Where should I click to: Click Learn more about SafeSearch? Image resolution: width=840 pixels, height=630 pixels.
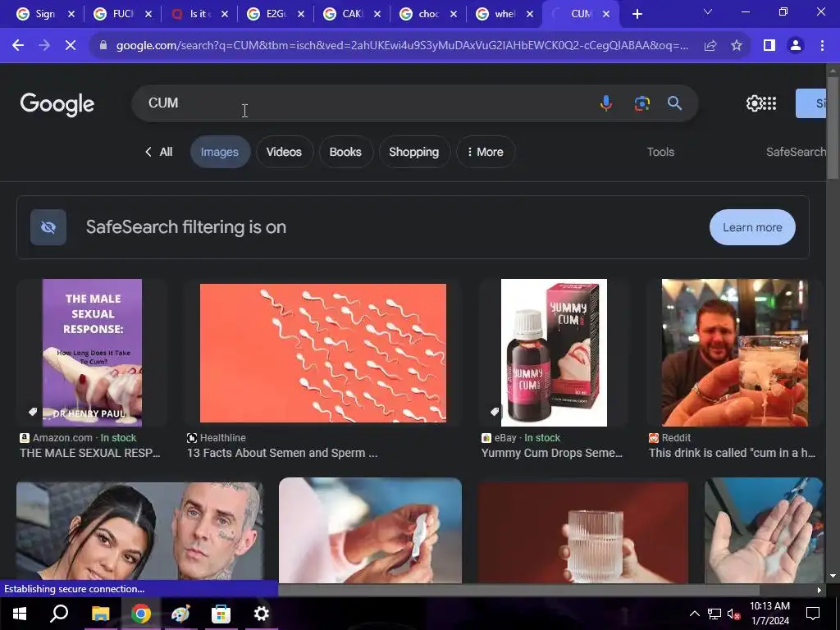(x=752, y=227)
